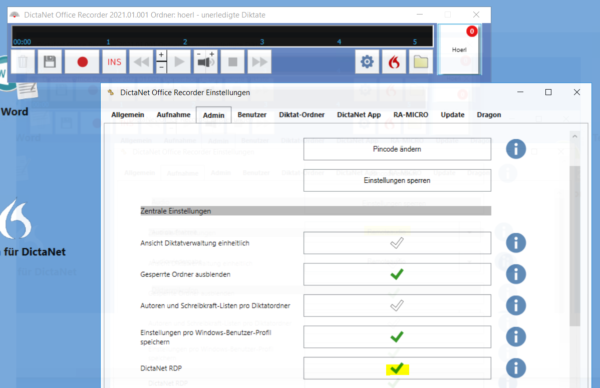Increase playback speed with plus stepper
600x388 pixels.
(x=161, y=55)
